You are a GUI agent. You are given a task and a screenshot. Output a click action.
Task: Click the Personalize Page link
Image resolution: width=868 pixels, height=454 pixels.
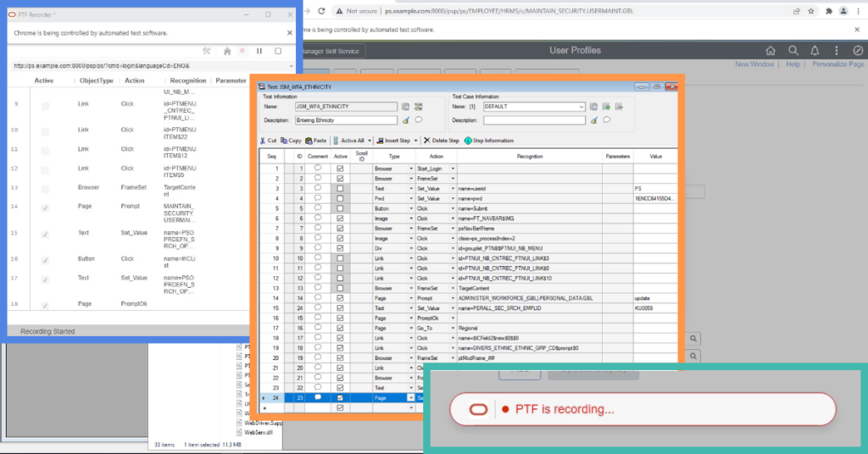837,64
